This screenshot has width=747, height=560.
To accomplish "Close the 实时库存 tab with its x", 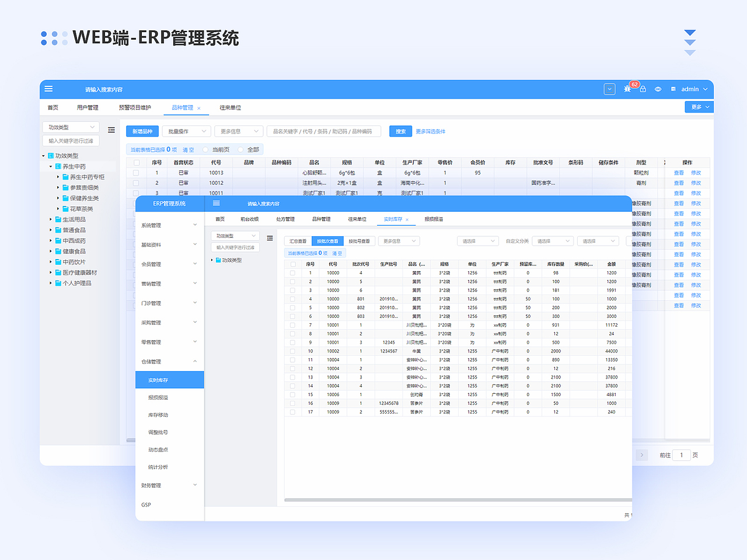I will click(407, 220).
